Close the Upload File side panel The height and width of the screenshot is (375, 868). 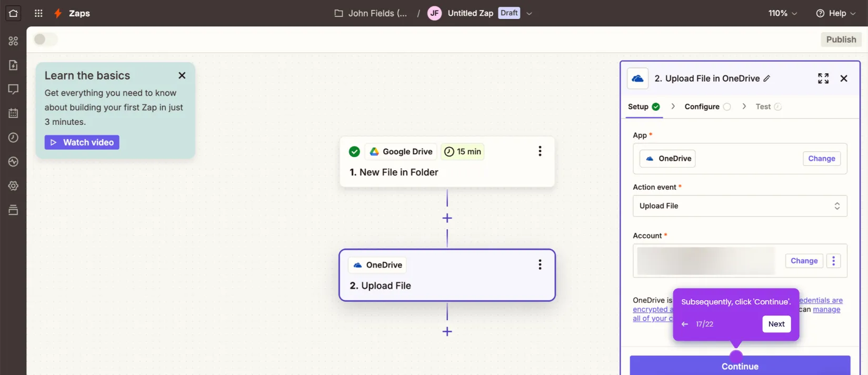click(x=844, y=78)
